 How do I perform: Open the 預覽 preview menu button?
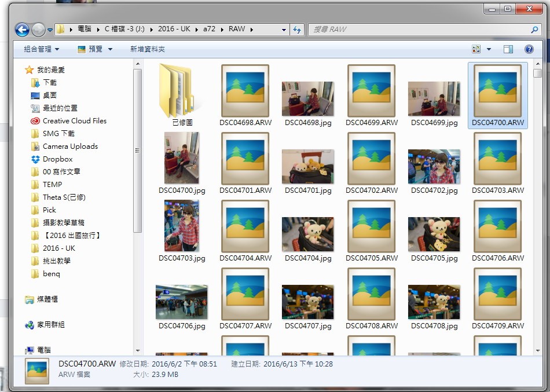95,50
